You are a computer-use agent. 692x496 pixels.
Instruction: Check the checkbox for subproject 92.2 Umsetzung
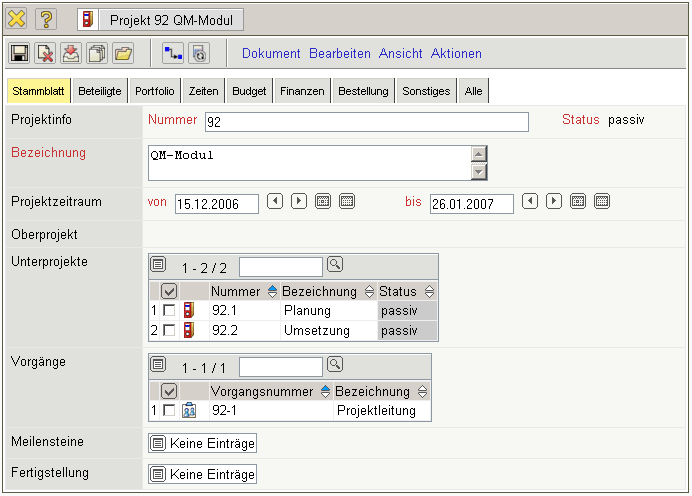pos(169,330)
